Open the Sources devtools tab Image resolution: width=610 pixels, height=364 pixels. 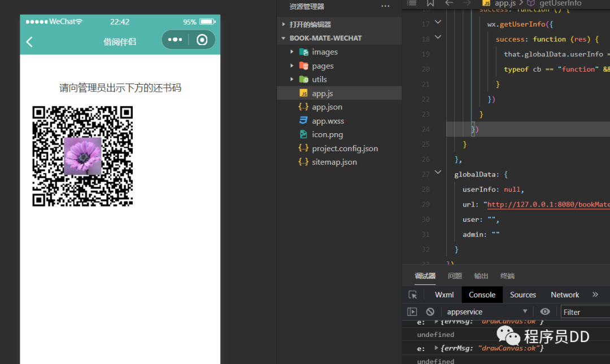pos(523,295)
